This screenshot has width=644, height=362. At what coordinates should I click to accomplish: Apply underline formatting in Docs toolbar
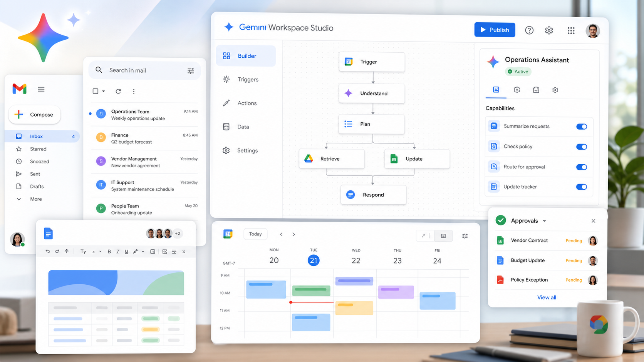[x=126, y=252]
